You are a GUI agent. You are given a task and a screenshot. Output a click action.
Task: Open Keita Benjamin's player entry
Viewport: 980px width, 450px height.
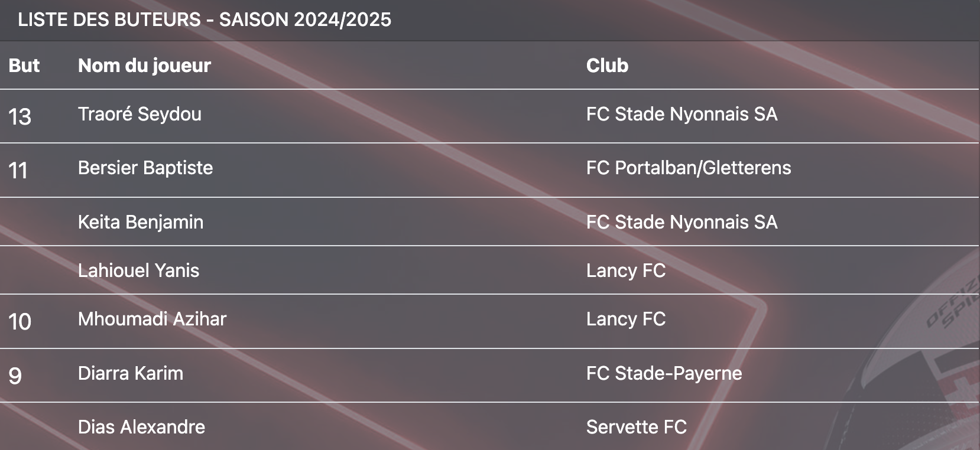click(x=141, y=222)
